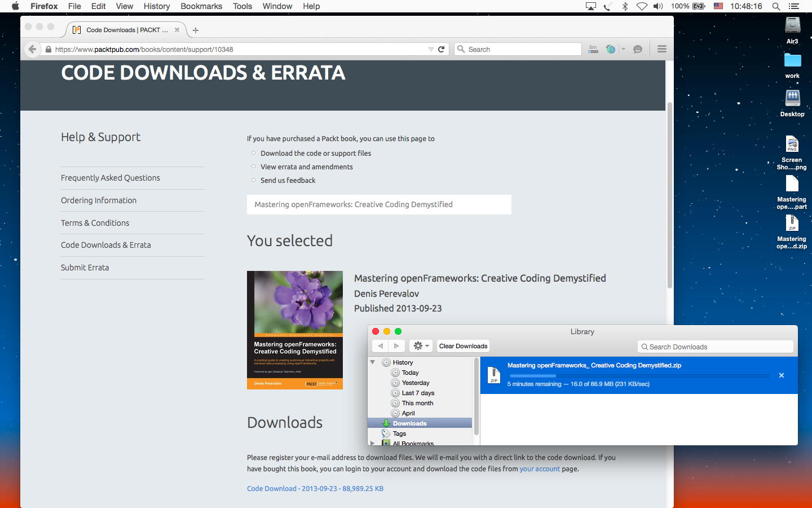812x508 pixels.
Task: Click the Clear Downloads button
Action: [x=463, y=346]
